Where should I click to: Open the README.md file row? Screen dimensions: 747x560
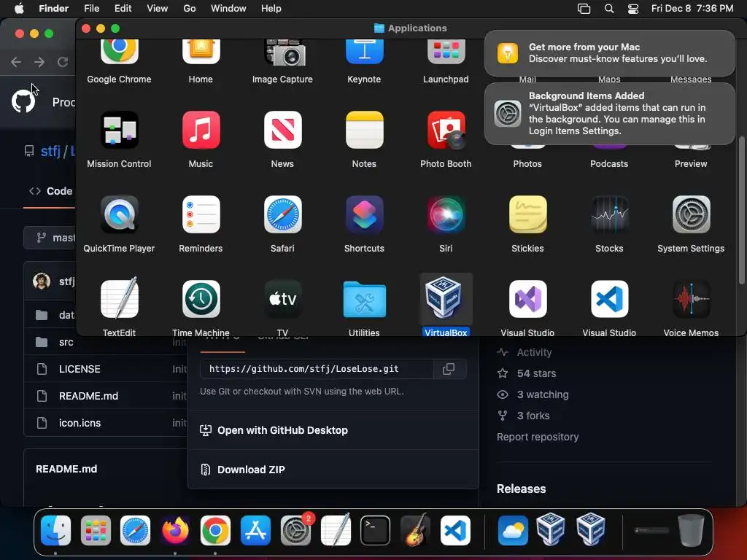tap(105, 396)
